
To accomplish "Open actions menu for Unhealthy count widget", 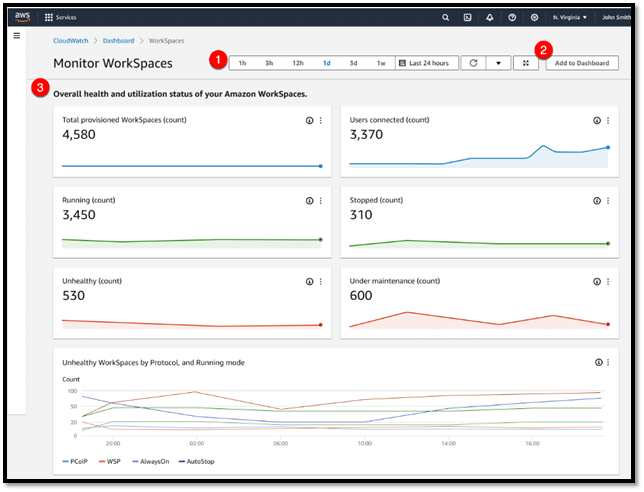I will [x=321, y=281].
